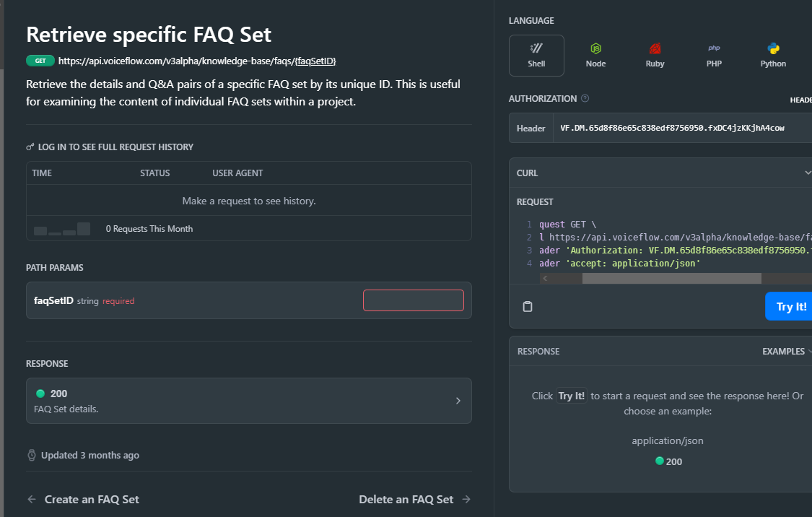Click the 'Updated 3 months ago' text
812x517 pixels.
click(90, 456)
